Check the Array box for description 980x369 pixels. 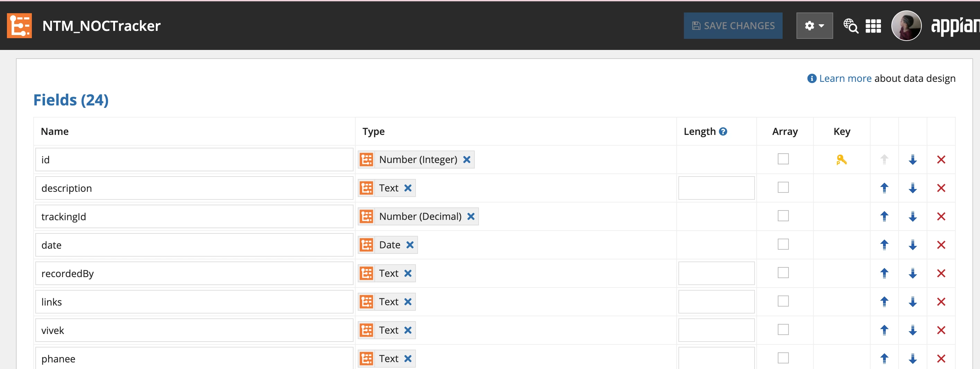783,187
